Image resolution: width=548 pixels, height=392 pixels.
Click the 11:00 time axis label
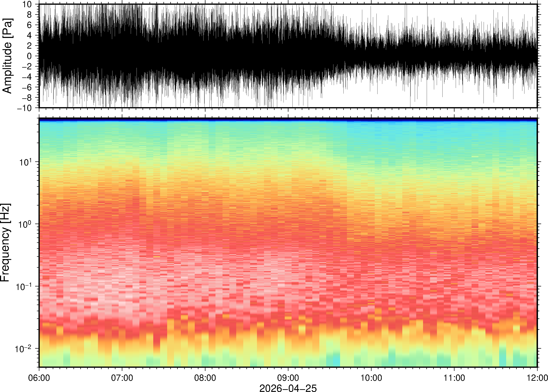pyautogui.click(x=454, y=378)
